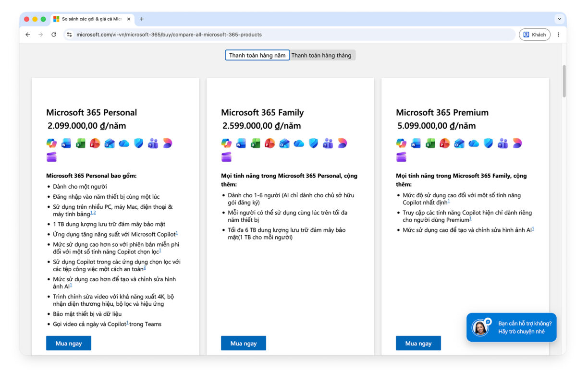Open the browser tab search dropdown arrow
This screenshot has width=588, height=384.
tap(559, 19)
